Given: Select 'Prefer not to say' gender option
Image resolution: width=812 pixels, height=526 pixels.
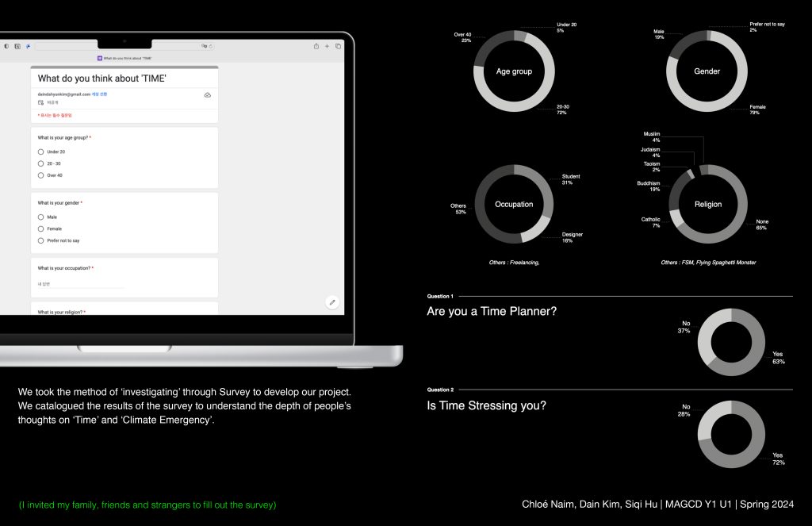Looking at the screenshot, I should point(41,240).
